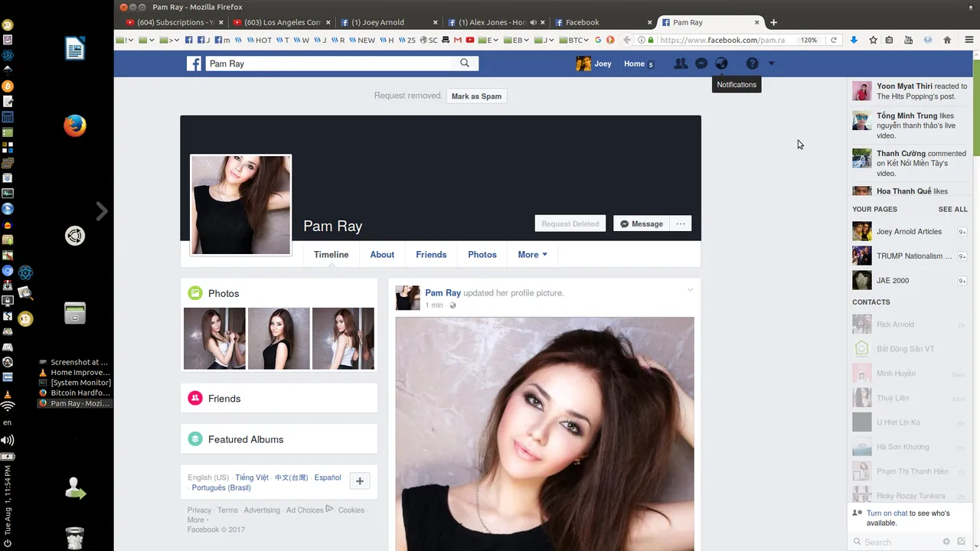Click the HOT bookmark in toolbar
980x551 pixels.
pos(259,40)
